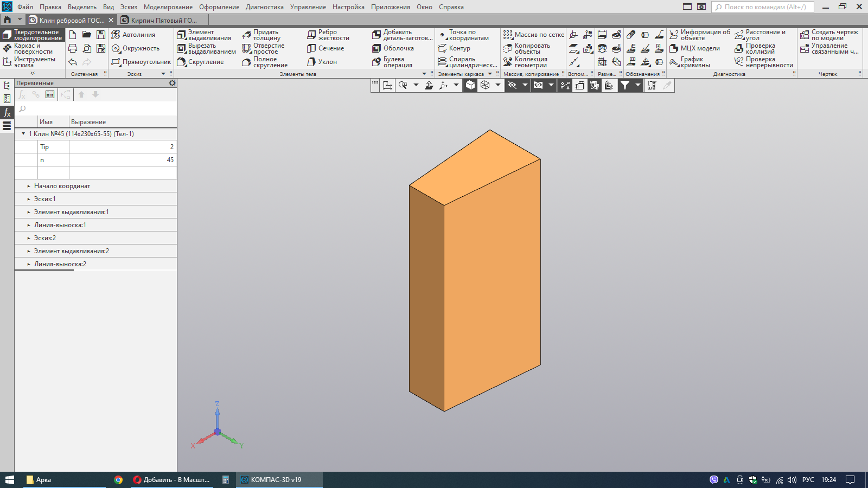Viewport: 868px width, 488px height.
Task: Open filter funnel dropdown arrow
Action: click(638, 85)
